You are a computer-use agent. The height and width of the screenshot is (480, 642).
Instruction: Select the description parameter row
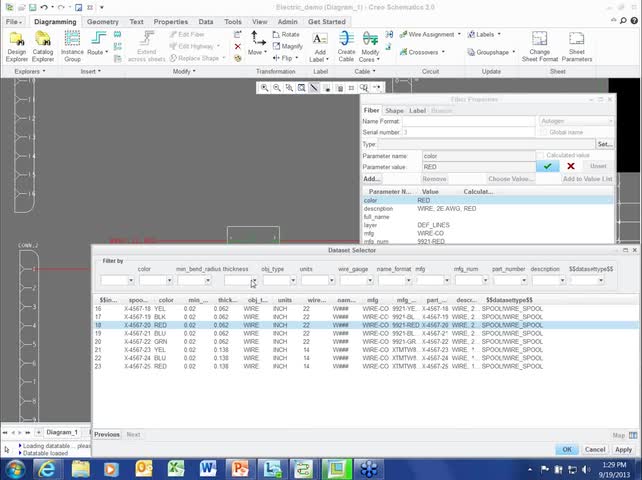tap(488, 208)
